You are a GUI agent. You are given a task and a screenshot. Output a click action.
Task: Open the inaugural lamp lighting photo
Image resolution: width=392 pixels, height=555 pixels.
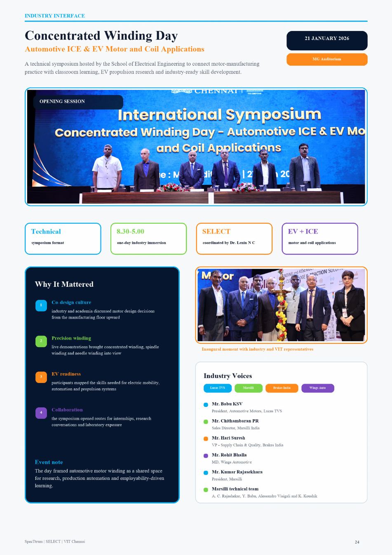[281, 305]
